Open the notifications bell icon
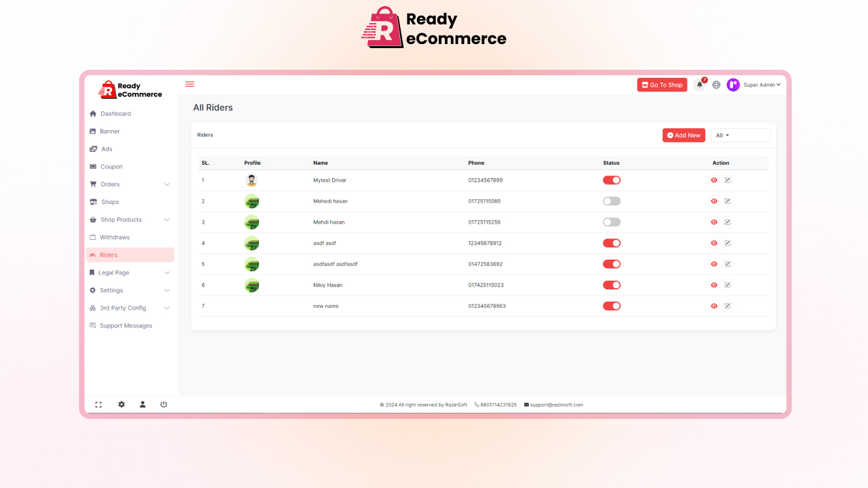This screenshot has height=488, width=868. pos(699,84)
